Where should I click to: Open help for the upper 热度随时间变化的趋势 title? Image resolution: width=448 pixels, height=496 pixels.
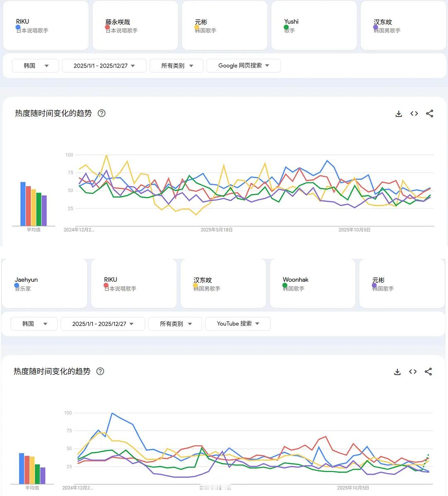click(102, 113)
